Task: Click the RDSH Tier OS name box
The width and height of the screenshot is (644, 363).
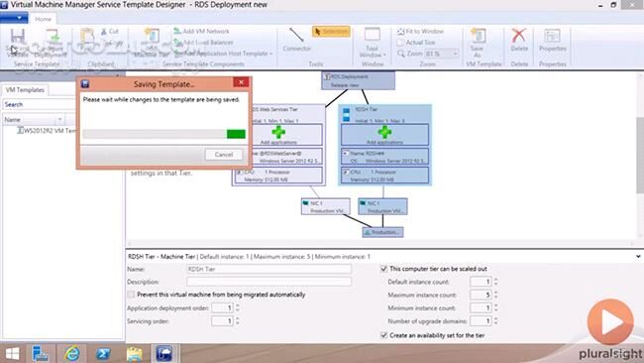Action: 384,157
